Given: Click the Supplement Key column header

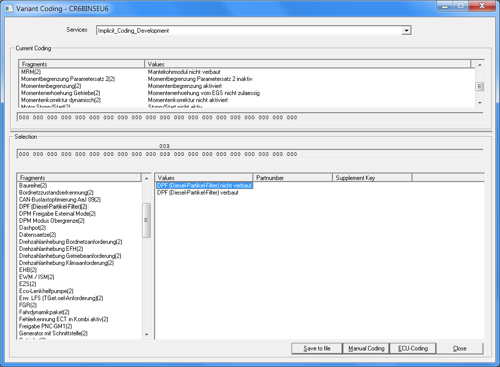Looking at the screenshot, I should tap(372, 178).
